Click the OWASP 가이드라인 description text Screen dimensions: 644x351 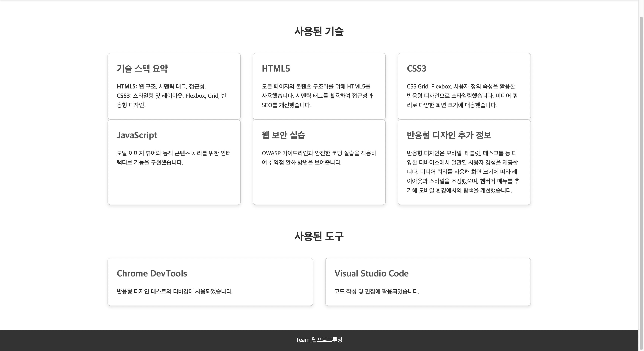click(x=319, y=158)
